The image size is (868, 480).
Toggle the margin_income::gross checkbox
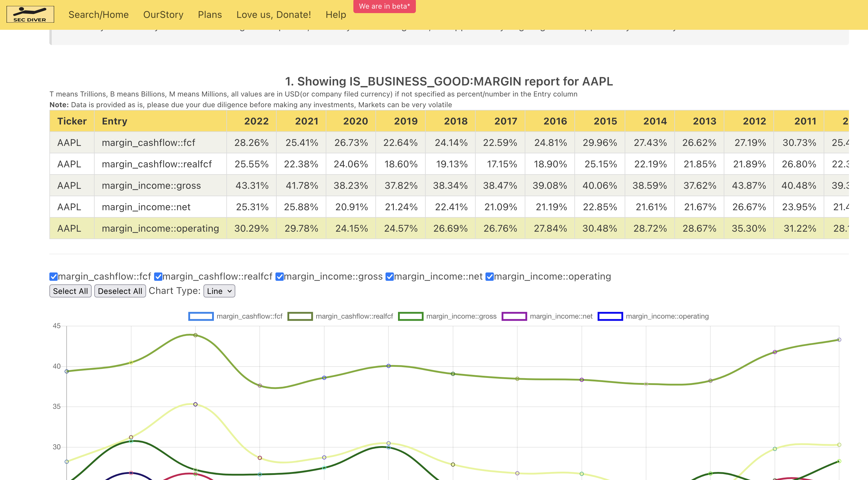coord(279,277)
